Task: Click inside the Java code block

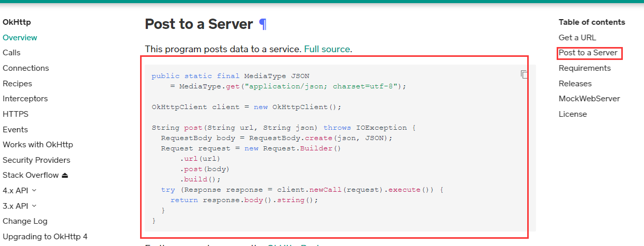Action: click(x=336, y=155)
